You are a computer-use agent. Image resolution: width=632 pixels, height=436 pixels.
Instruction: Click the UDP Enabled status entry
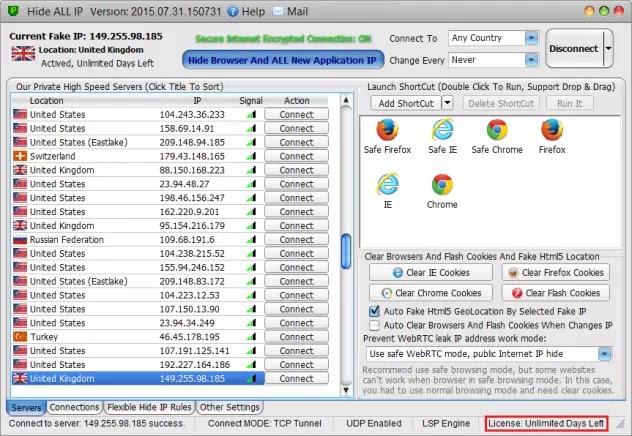pos(374,424)
